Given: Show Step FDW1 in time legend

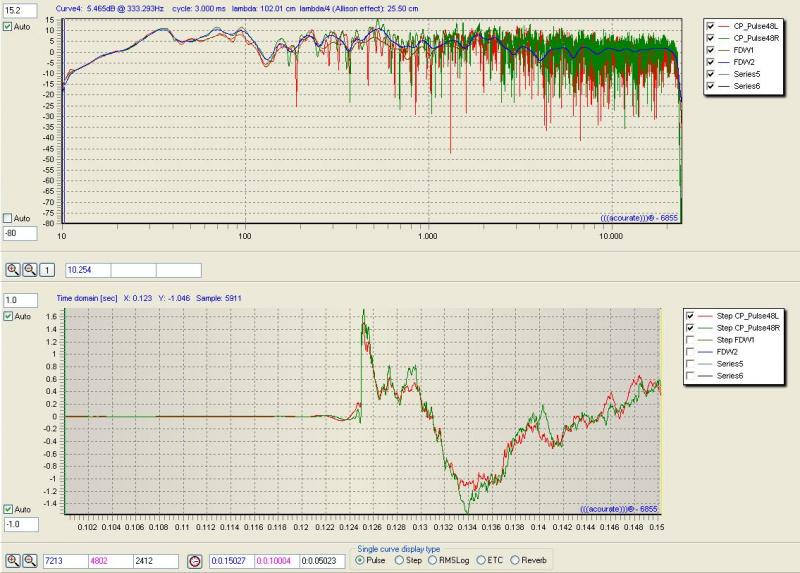Looking at the screenshot, I should pos(690,340).
